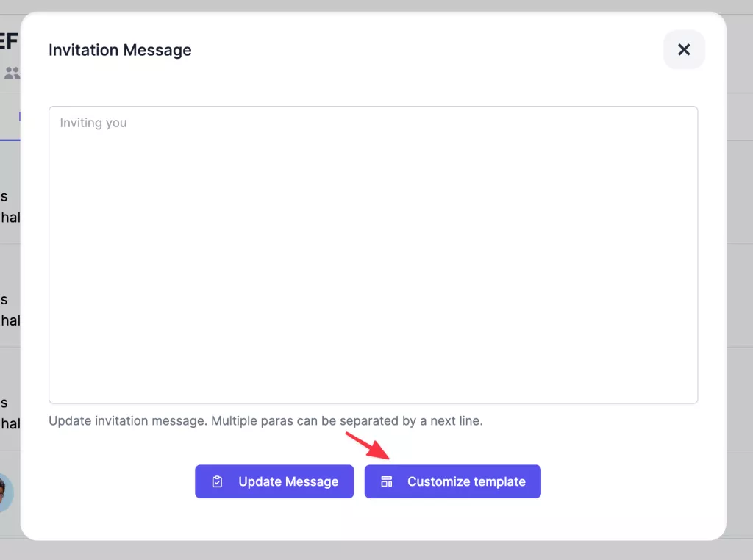Close the Invitation Message dialog
The height and width of the screenshot is (560, 753).
(684, 50)
